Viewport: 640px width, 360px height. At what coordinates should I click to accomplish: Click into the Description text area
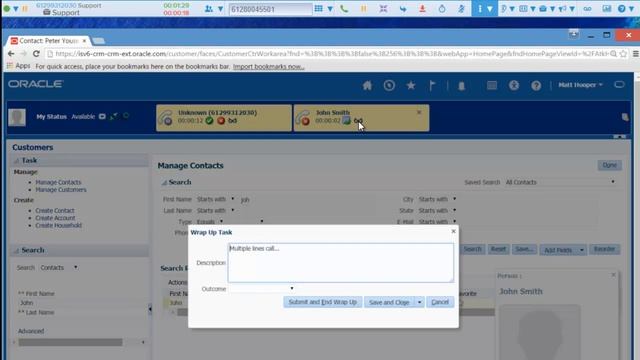tap(340, 263)
